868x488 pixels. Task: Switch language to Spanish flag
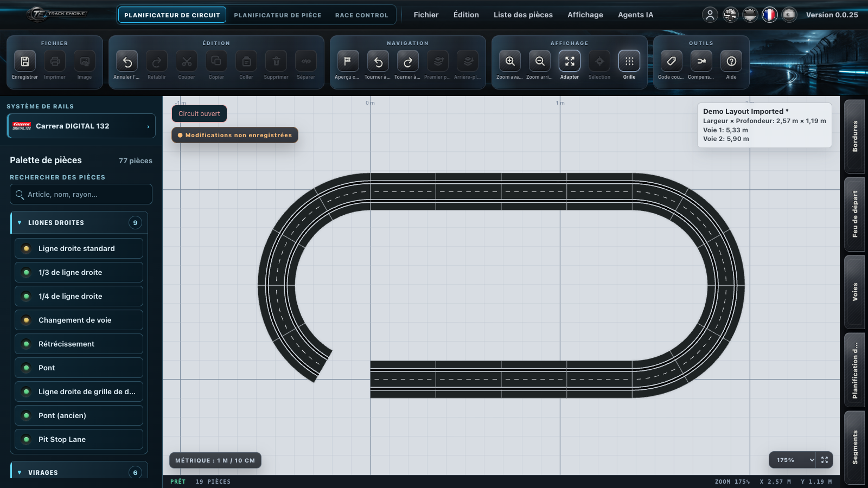789,15
